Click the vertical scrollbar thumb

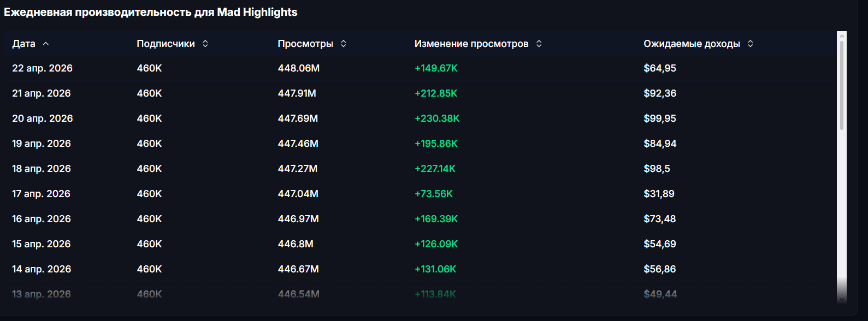(842, 85)
